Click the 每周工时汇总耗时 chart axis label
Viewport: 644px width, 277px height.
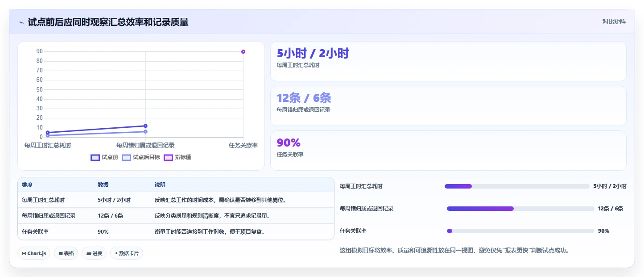[x=47, y=145]
